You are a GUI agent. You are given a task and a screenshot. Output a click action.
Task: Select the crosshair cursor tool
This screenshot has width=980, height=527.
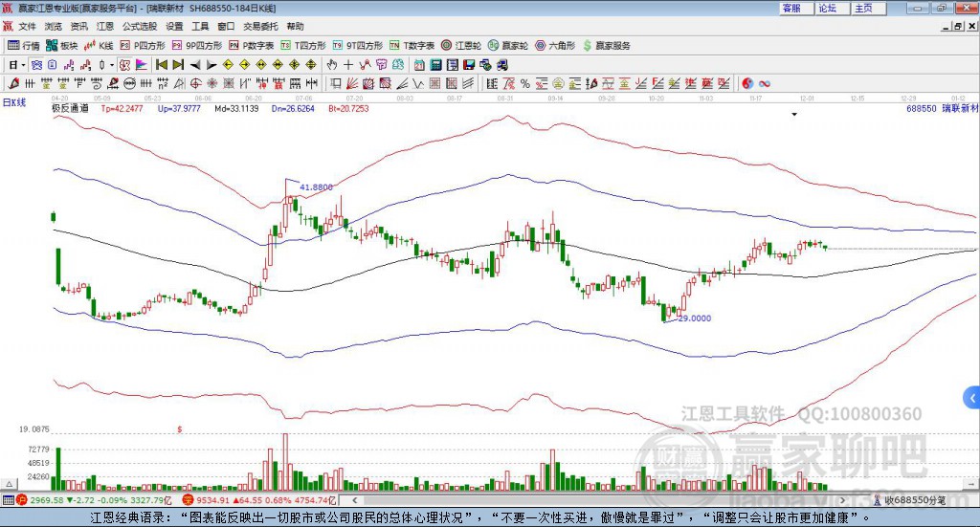click(348, 65)
